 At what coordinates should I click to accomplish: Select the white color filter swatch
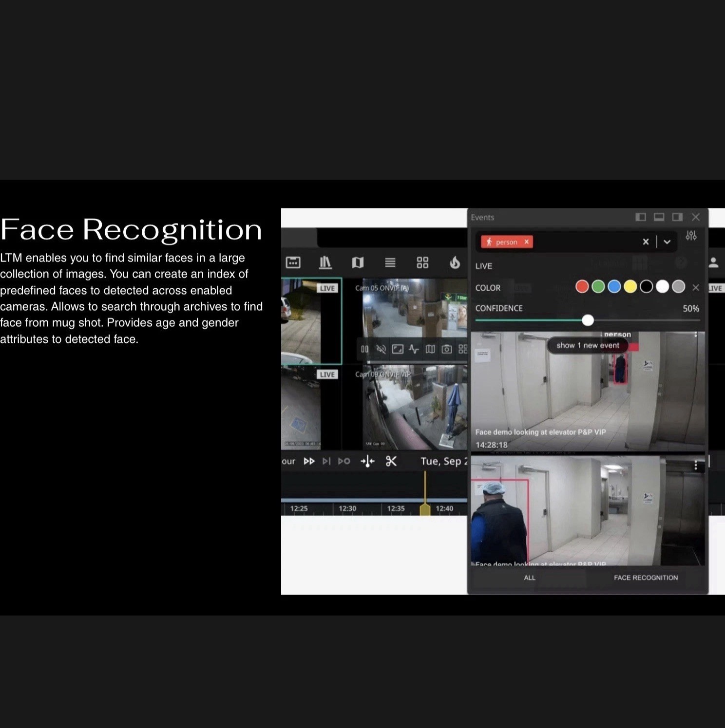pyautogui.click(x=662, y=287)
